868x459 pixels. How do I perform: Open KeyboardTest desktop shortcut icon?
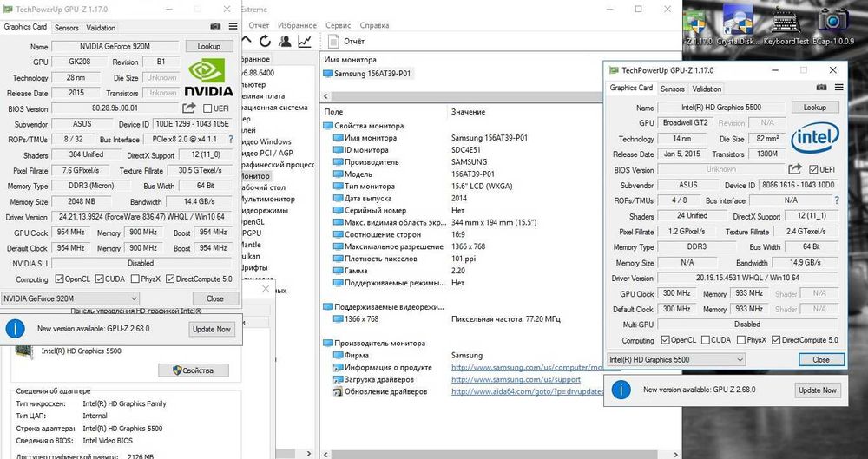pyautogui.click(x=786, y=20)
